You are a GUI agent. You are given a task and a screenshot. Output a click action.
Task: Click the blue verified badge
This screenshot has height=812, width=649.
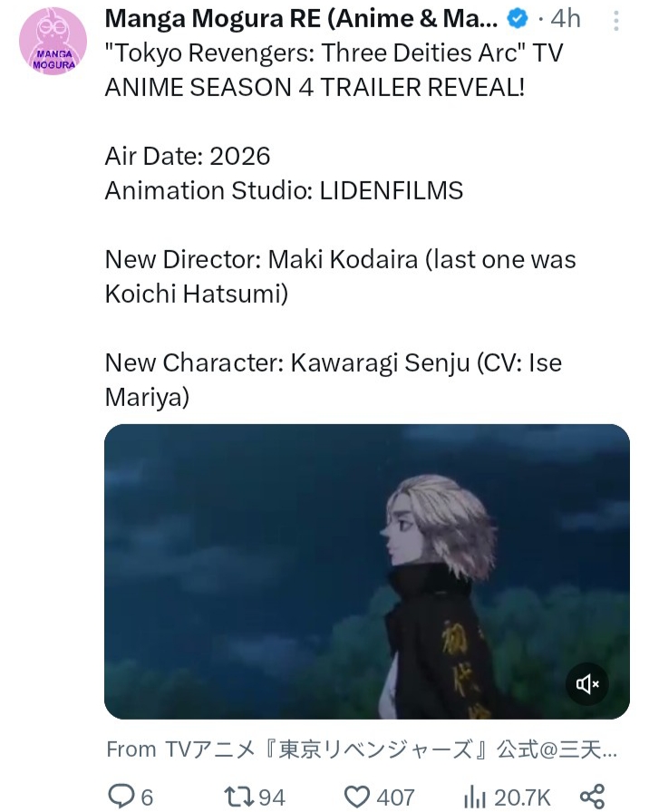coord(517,19)
